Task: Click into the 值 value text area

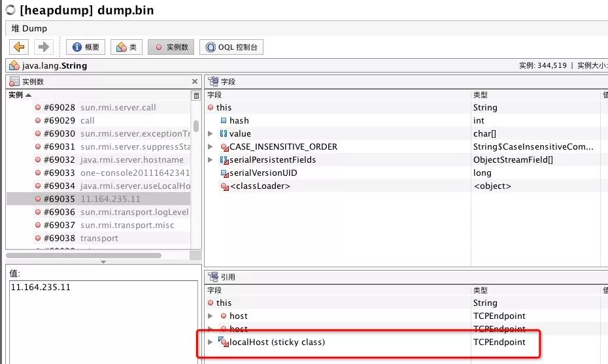Action: coord(103,322)
